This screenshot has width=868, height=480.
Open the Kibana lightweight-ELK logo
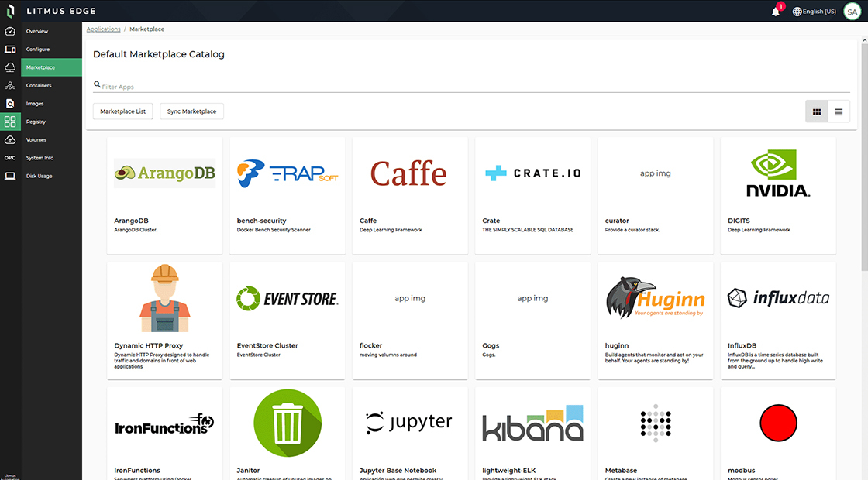[532, 423]
